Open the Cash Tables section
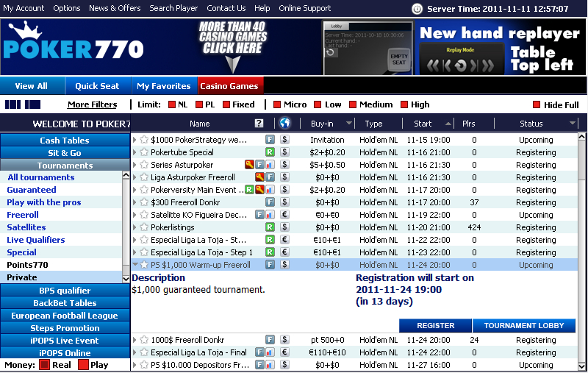Screen dimensions: 588x373 [65, 140]
